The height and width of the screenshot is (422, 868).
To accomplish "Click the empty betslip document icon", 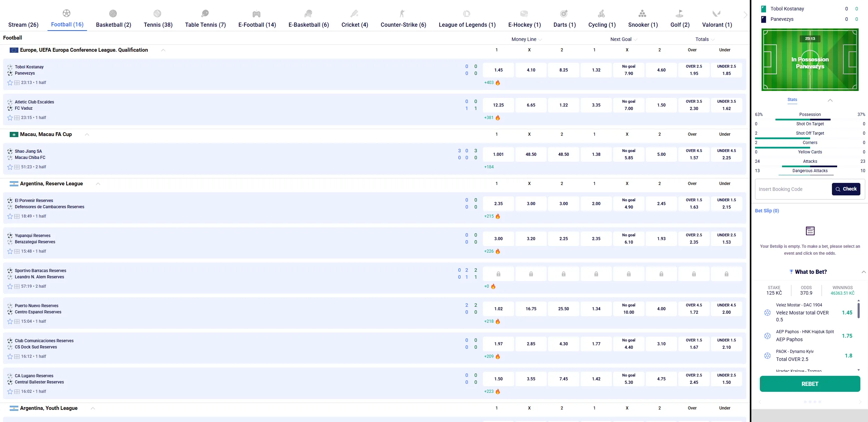I will (x=810, y=231).
